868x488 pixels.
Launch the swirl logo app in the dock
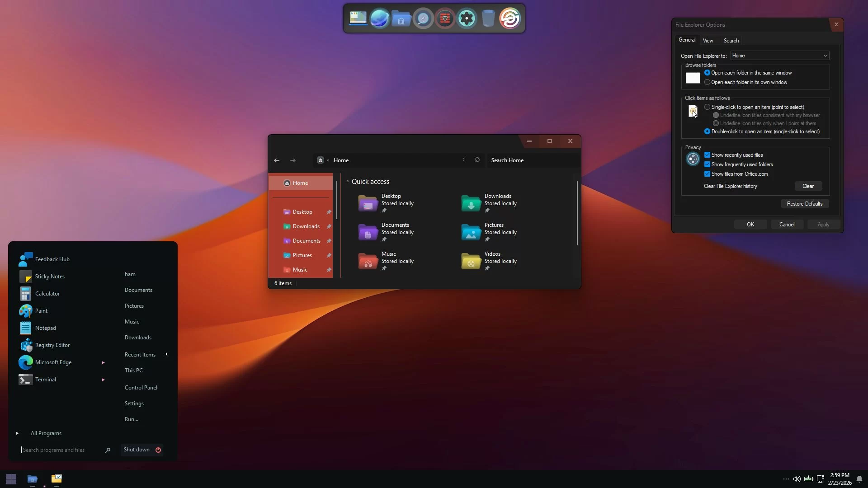tap(510, 19)
